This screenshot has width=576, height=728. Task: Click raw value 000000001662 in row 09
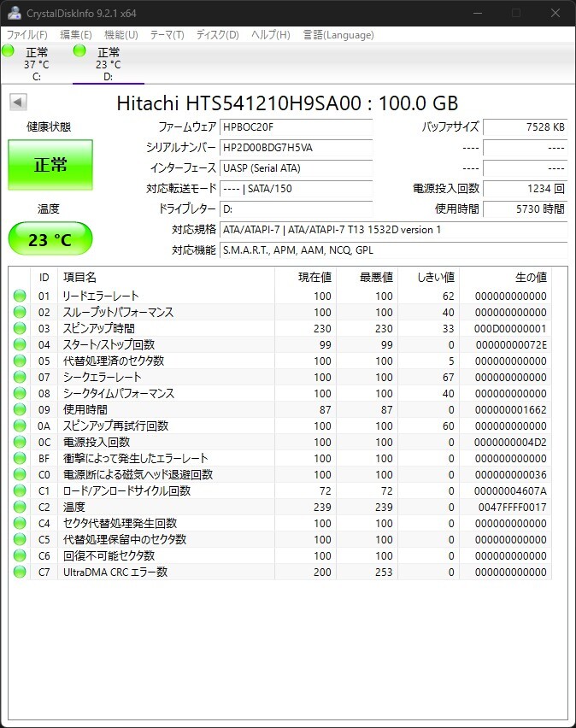tap(511, 410)
